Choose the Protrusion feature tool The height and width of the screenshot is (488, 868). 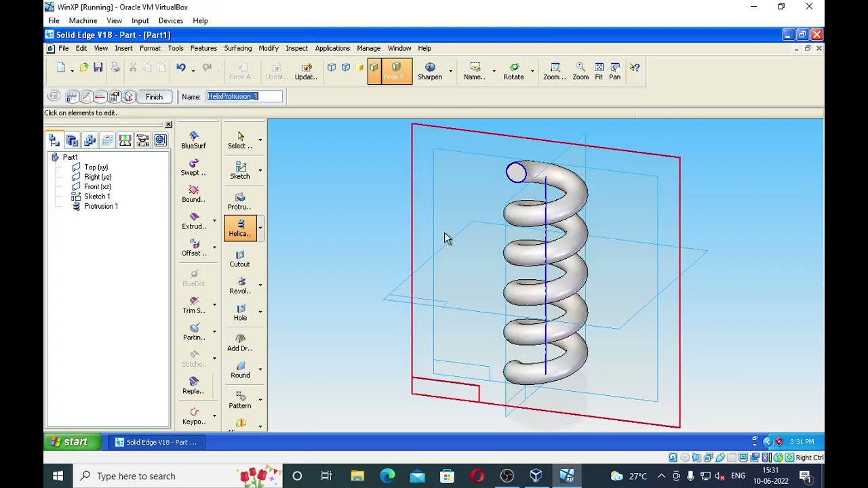point(240,201)
